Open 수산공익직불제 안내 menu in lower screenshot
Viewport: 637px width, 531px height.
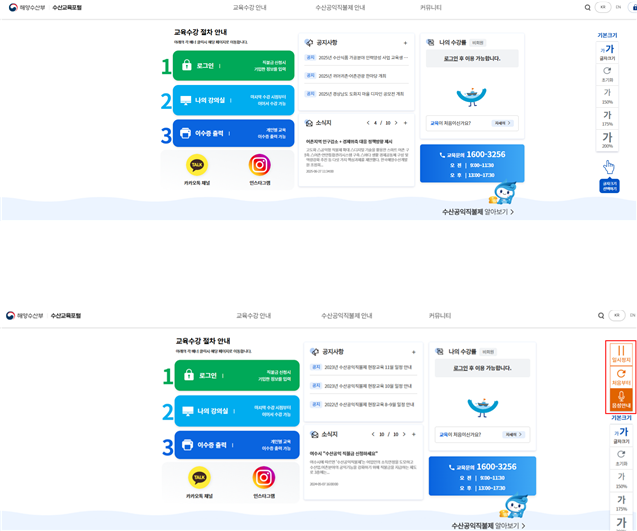coord(347,315)
